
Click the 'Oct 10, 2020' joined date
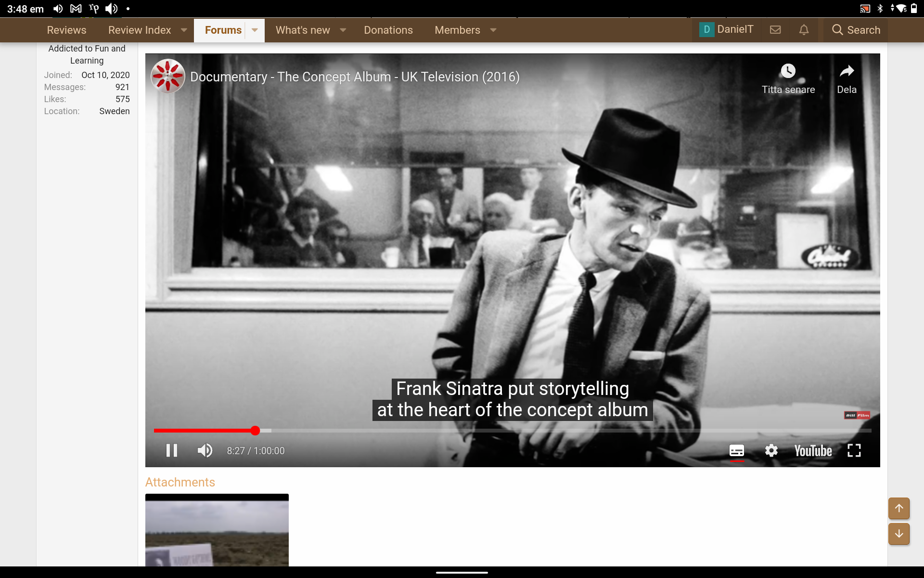coord(105,75)
